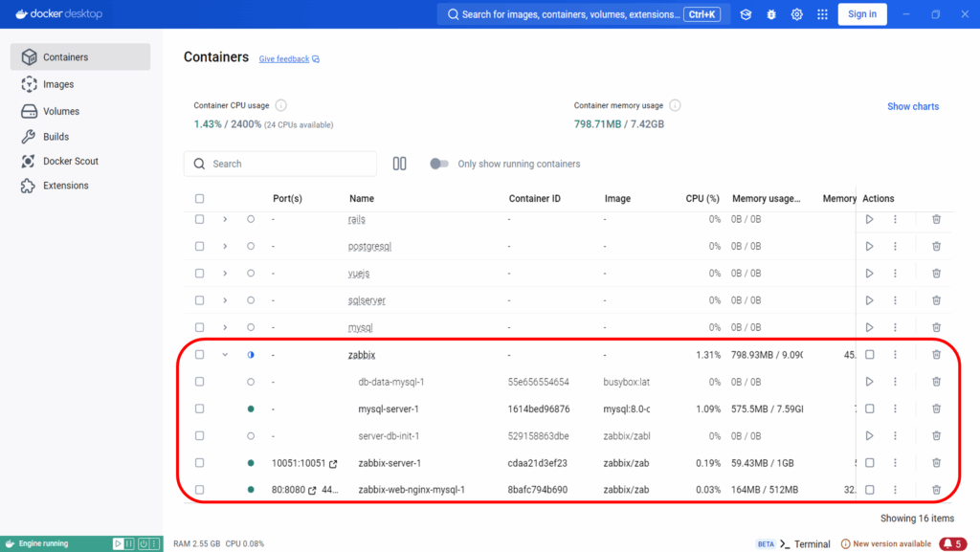Open Extensions in sidebar

[80, 186]
